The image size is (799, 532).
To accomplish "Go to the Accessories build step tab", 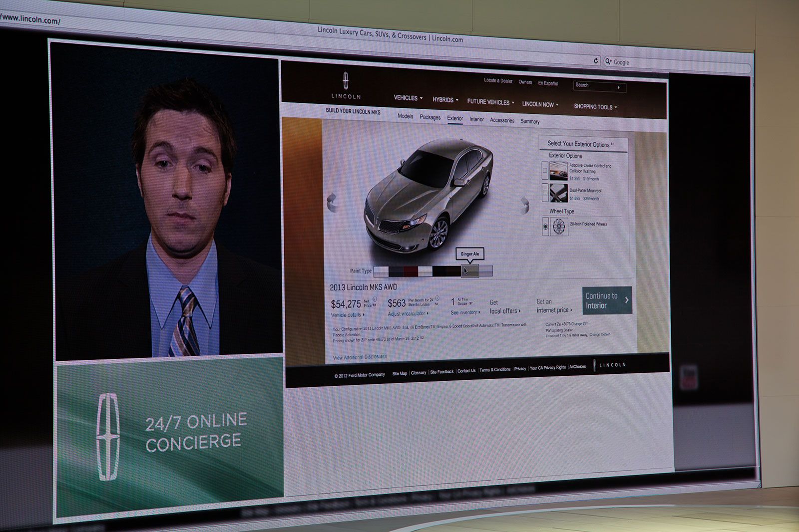I will (502, 120).
